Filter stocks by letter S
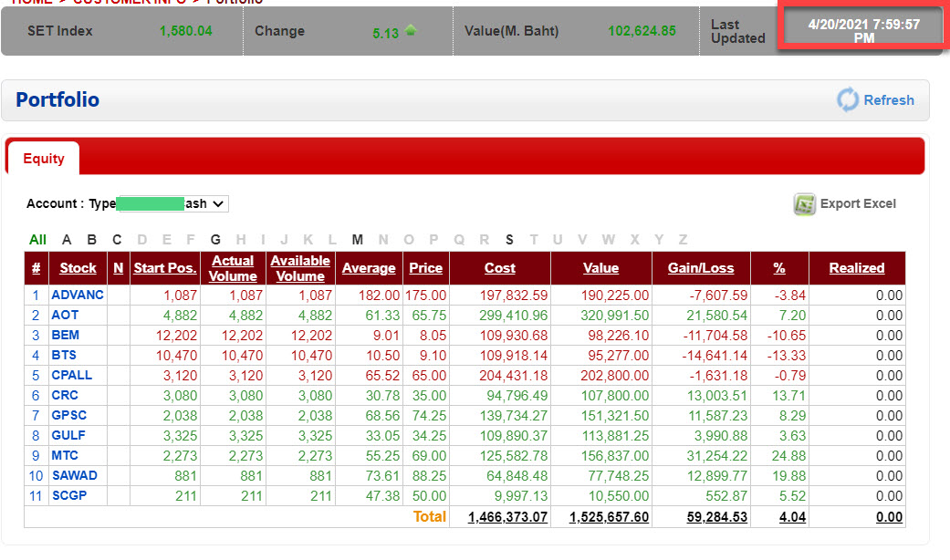 tap(509, 240)
